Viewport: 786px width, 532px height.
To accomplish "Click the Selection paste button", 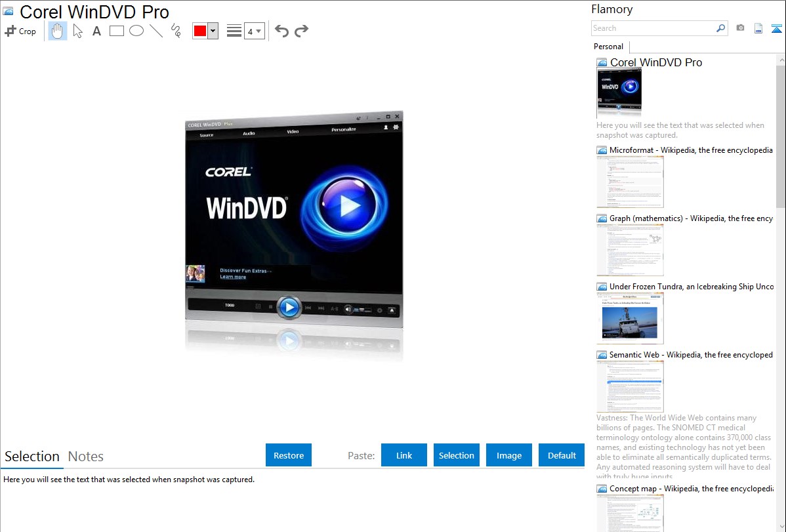I will [x=457, y=455].
